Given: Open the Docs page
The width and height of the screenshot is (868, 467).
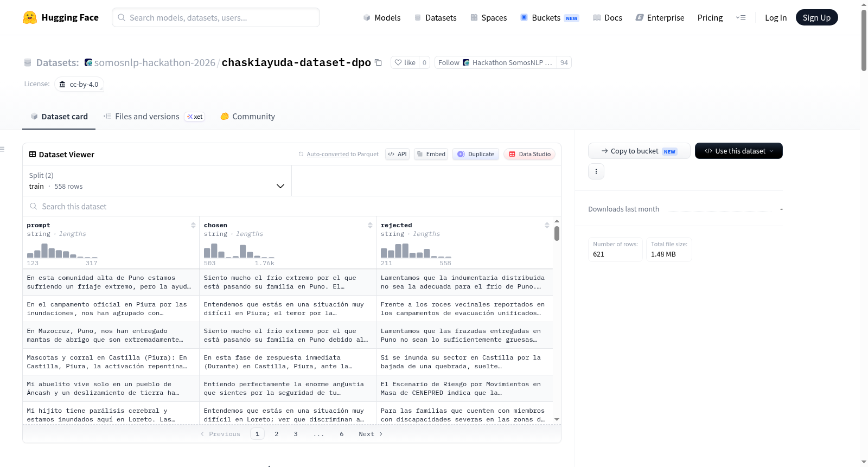Looking at the screenshot, I should click(x=608, y=17).
